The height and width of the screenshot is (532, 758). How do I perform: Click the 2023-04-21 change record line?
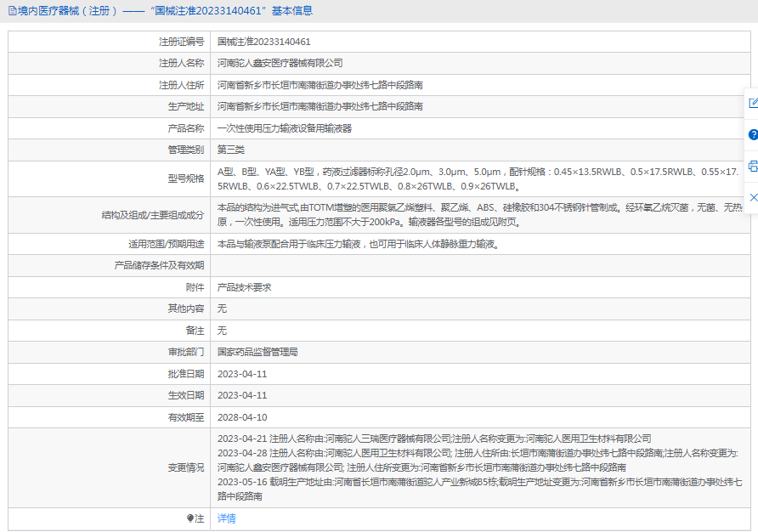tap(434, 439)
